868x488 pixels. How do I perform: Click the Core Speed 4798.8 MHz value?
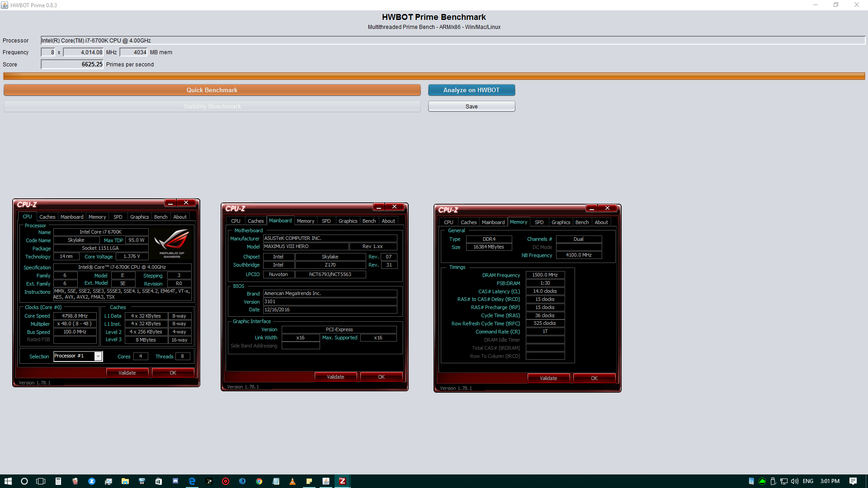[75, 316]
